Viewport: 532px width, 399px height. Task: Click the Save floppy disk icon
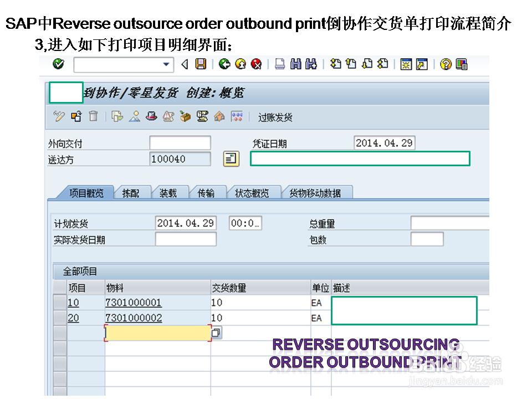pos(201,64)
